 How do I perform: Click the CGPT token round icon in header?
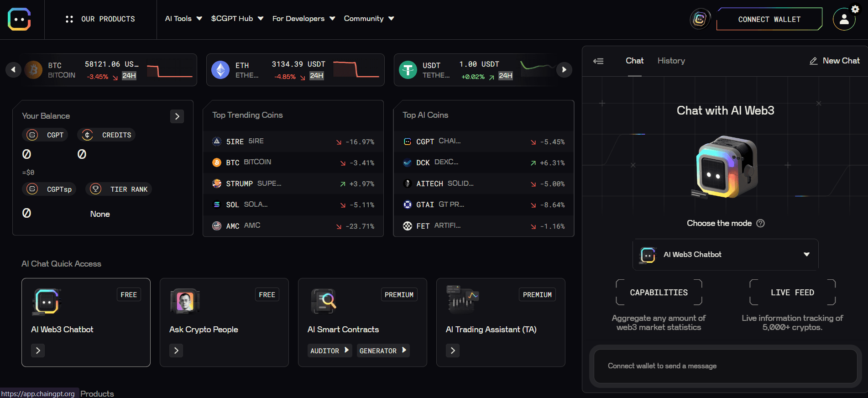pos(700,19)
